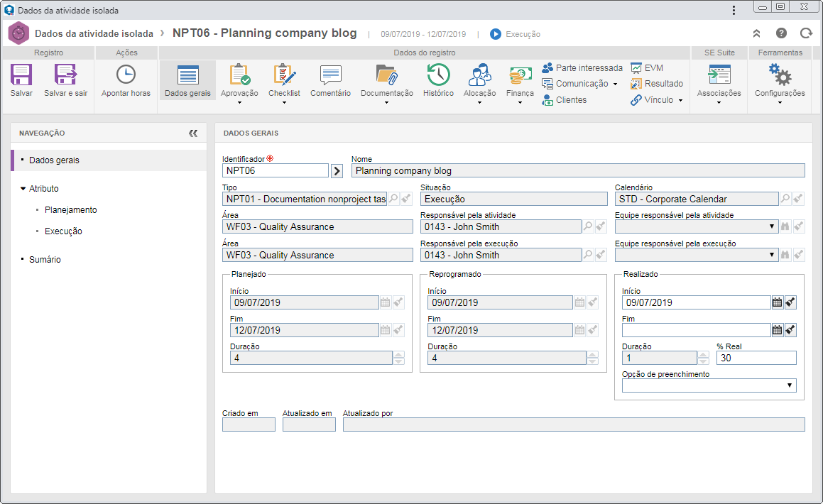Image resolution: width=823 pixels, height=504 pixels.
Task: Open the Documentação folder icon
Action: click(387, 75)
